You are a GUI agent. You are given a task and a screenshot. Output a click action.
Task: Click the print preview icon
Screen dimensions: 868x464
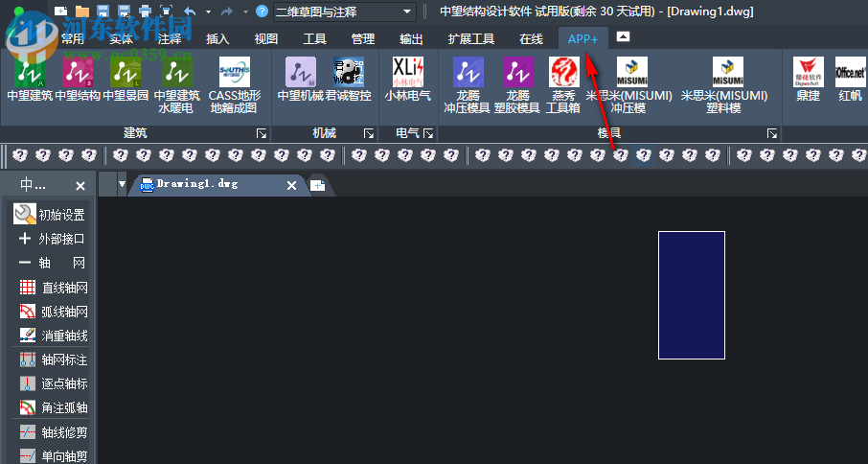tap(166, 12)
